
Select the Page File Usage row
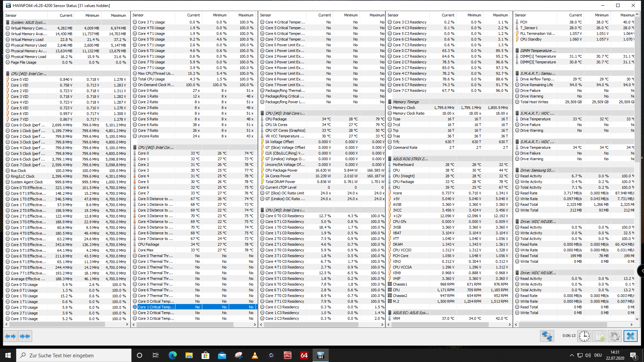tap(67, 62)
